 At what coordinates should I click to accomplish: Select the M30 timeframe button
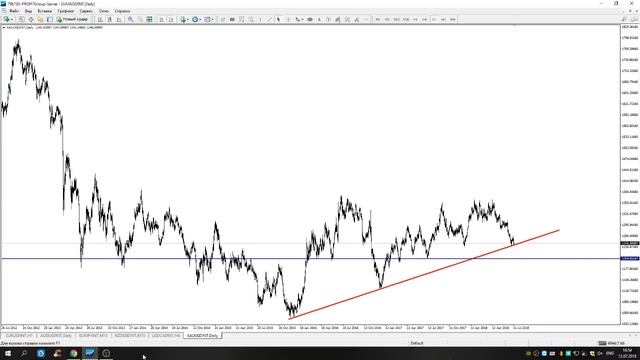406,19
